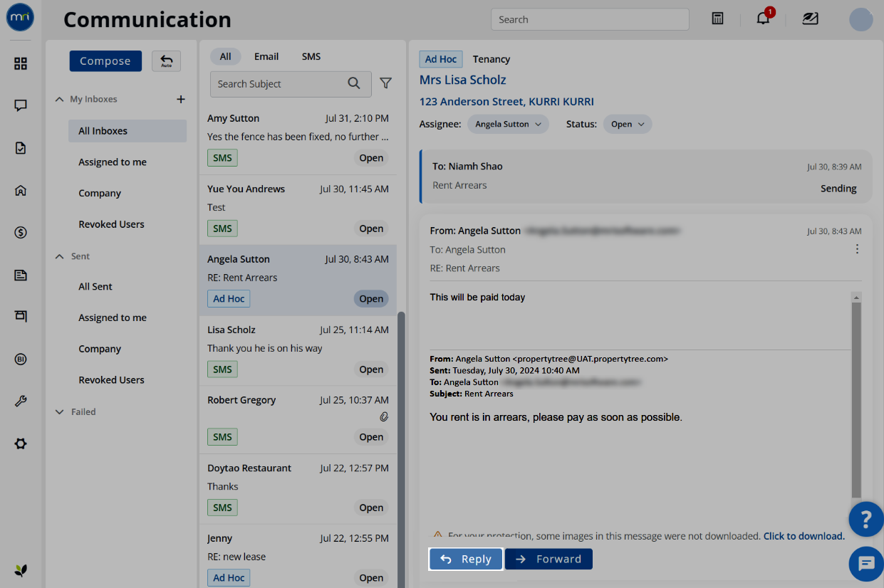
Task: Open the Amy Sutton message
Action: pos(298,138)
